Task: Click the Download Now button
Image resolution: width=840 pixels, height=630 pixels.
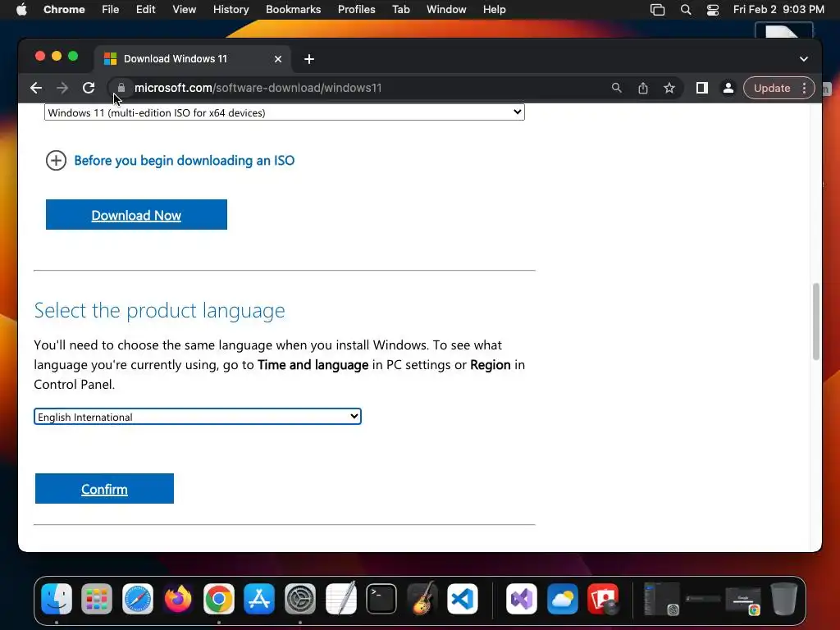Action: tap(137, 215)
